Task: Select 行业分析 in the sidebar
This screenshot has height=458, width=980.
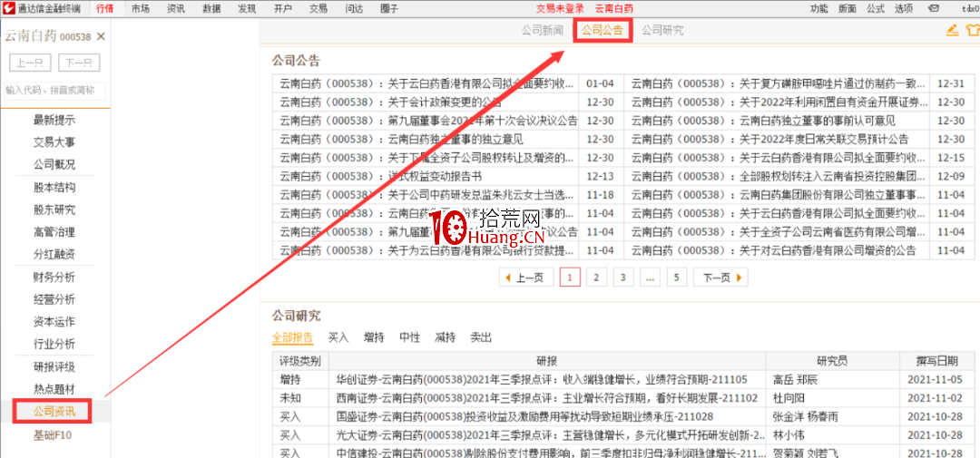Action: 54,345
